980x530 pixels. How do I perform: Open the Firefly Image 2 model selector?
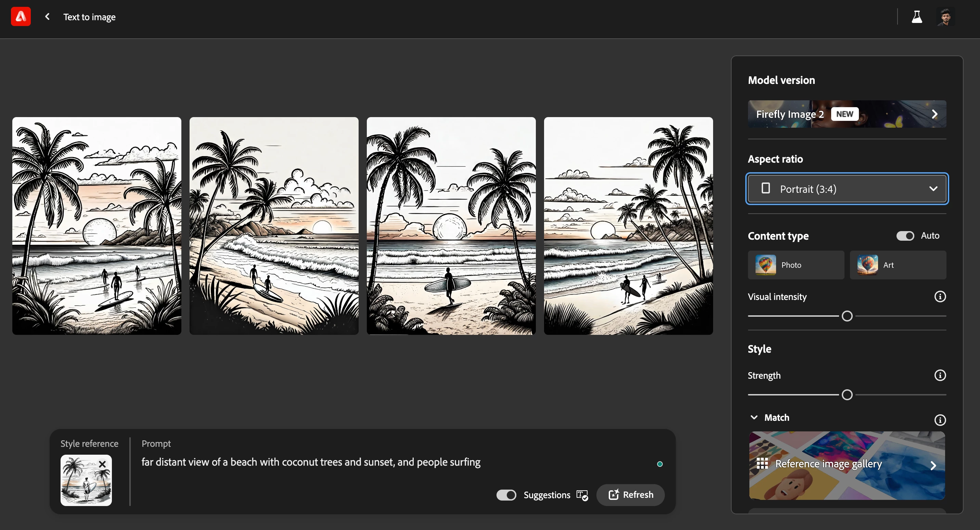(x=847, y=114)
